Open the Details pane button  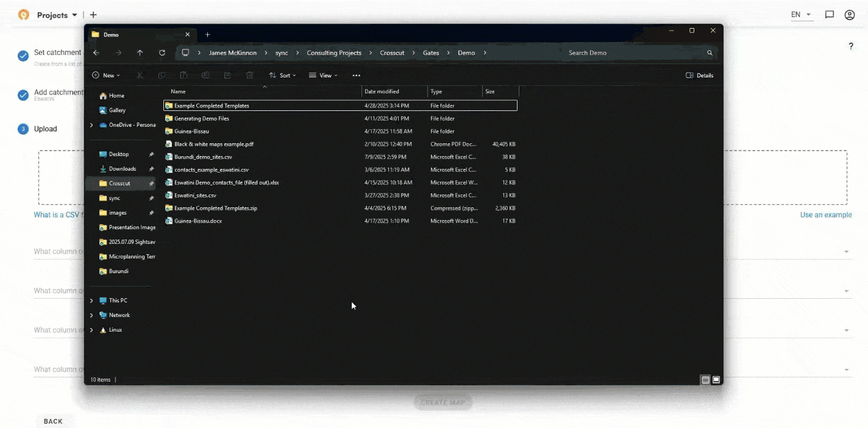700,76
